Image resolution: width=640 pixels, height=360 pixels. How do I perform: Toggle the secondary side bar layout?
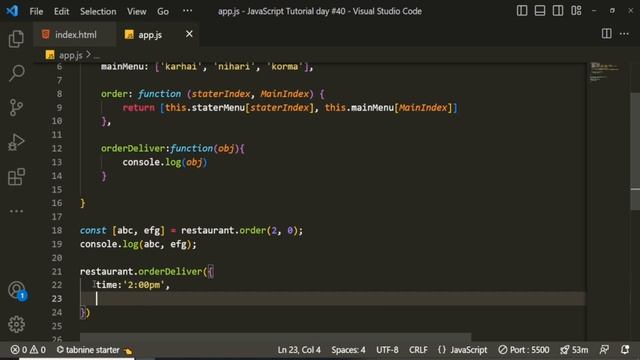[x=558, y=11]
